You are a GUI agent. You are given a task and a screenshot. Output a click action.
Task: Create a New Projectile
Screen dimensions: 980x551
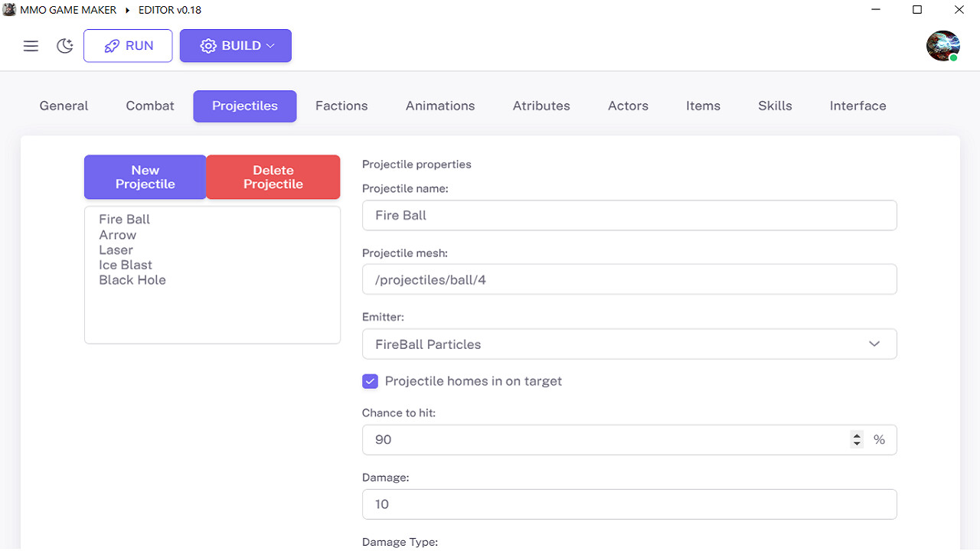click(145, 177)
